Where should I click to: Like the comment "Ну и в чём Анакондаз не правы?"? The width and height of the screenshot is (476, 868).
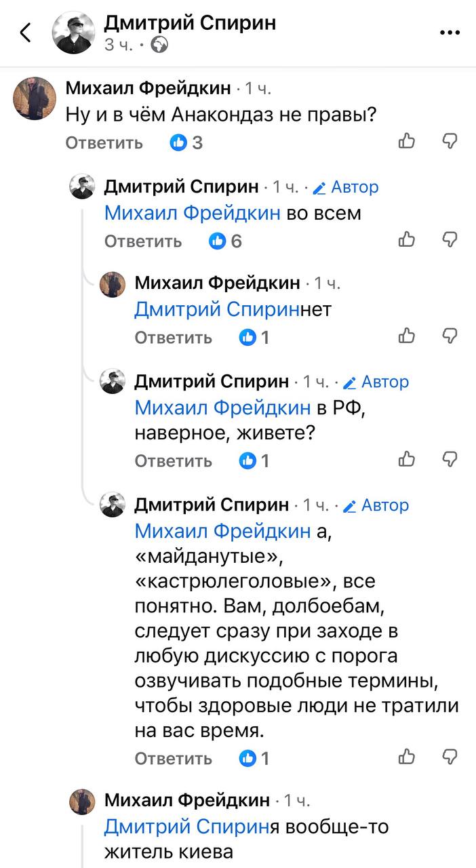[x=407, y=141]
